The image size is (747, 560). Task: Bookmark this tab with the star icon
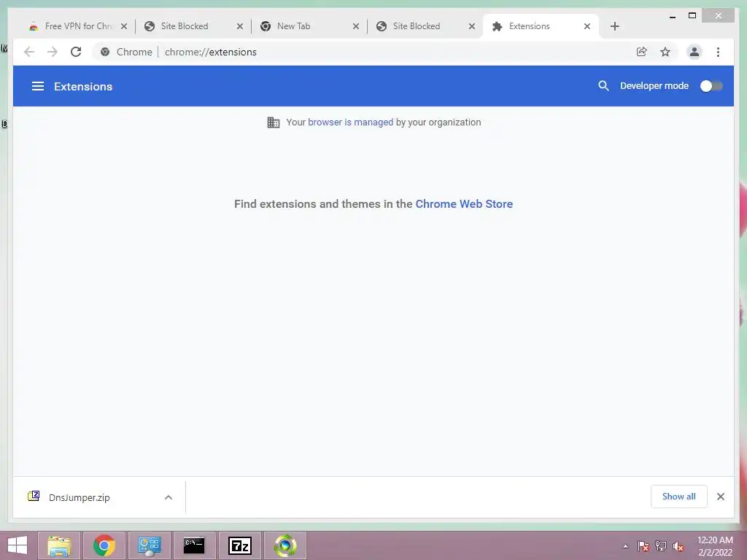[x=665, y=52]
